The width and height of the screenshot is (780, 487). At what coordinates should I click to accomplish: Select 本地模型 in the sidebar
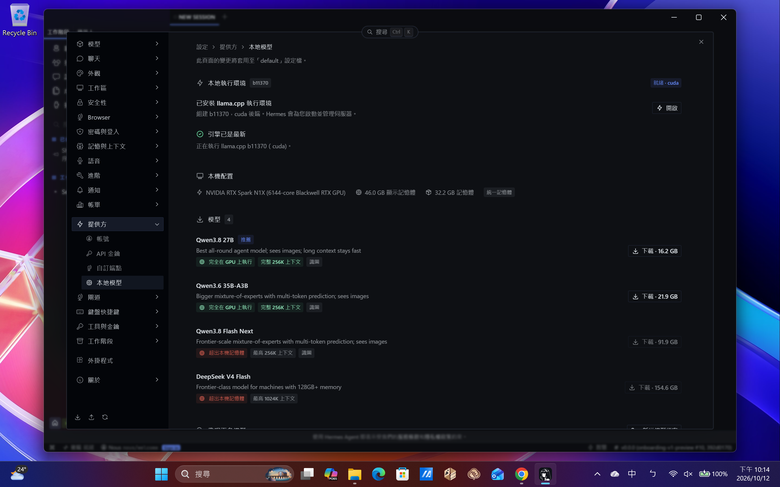pyautogui.click(x=122, y=283)
